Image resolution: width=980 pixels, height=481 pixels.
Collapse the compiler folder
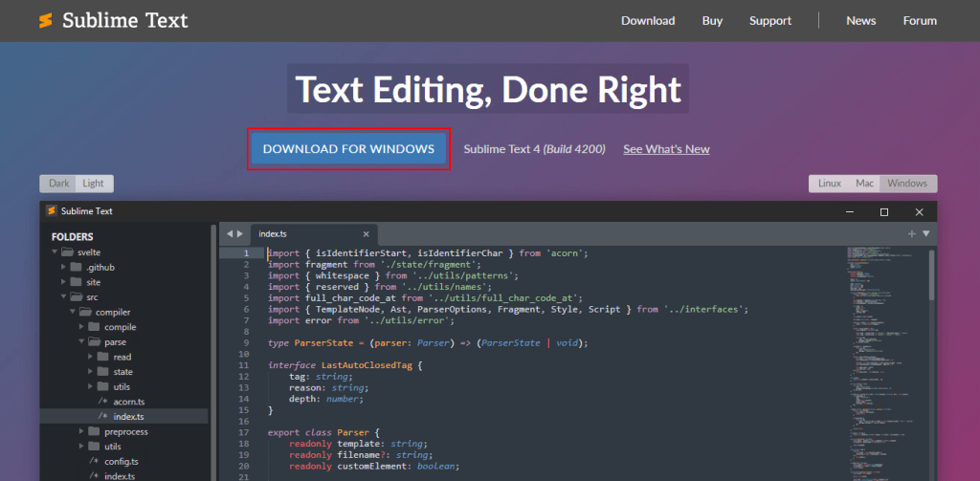[x=73, y=312]
